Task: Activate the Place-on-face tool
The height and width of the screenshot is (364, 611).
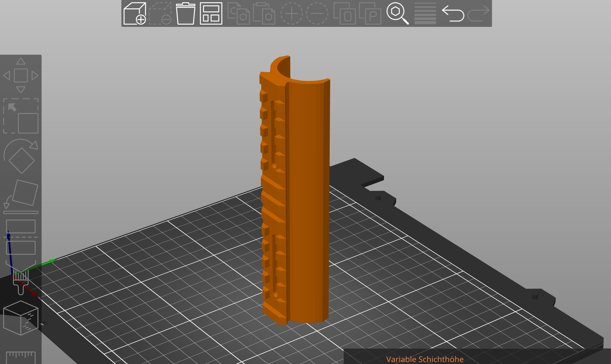Action: [x=21, y=195]
